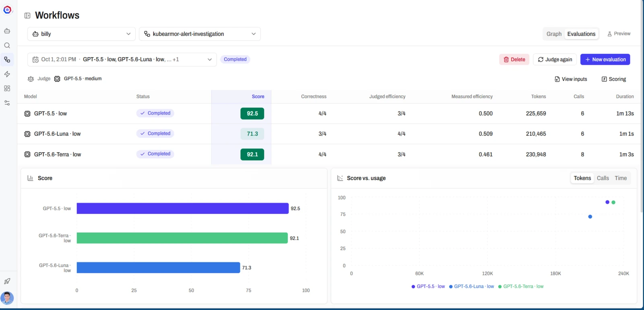Select the Time usage tab
This screenshot has height=310, width=644.
[621, 178]
